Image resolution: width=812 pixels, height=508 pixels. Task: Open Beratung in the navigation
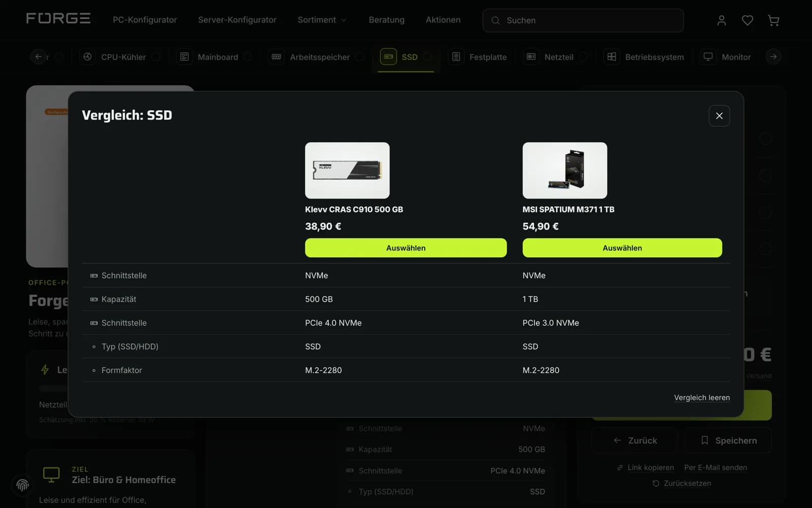[386, 20]
